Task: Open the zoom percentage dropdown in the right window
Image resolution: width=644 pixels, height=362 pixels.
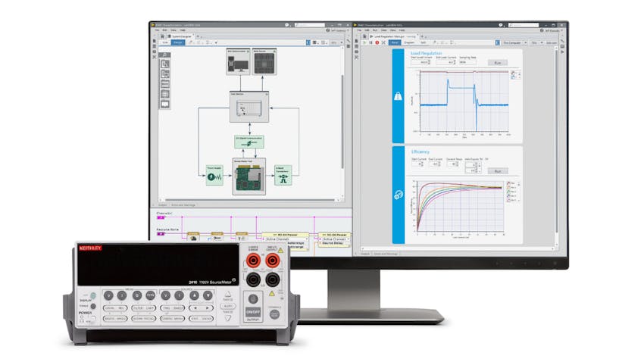Action: pyautogui.click(x=539, y=42)
